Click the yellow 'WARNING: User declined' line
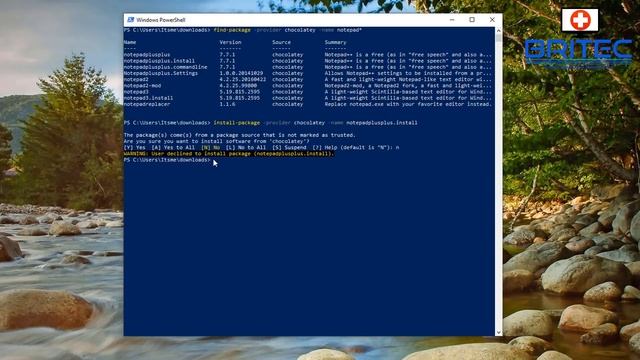This screenshot has width=640, height=360. coord(229,153)
